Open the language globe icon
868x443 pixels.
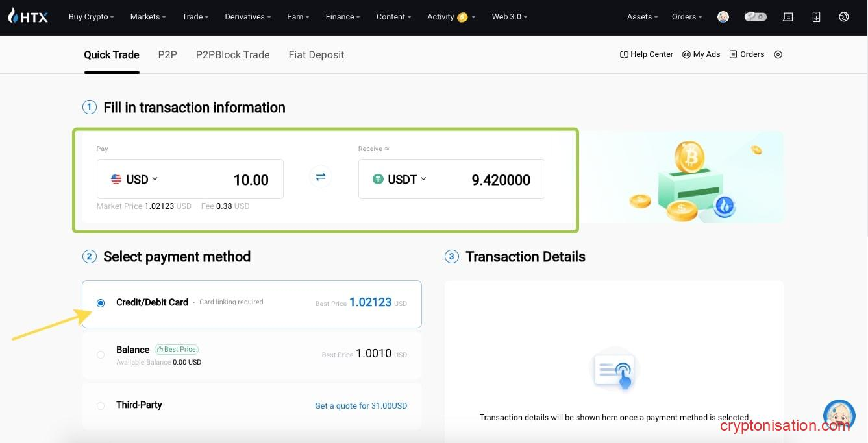(x=843, y=17)
